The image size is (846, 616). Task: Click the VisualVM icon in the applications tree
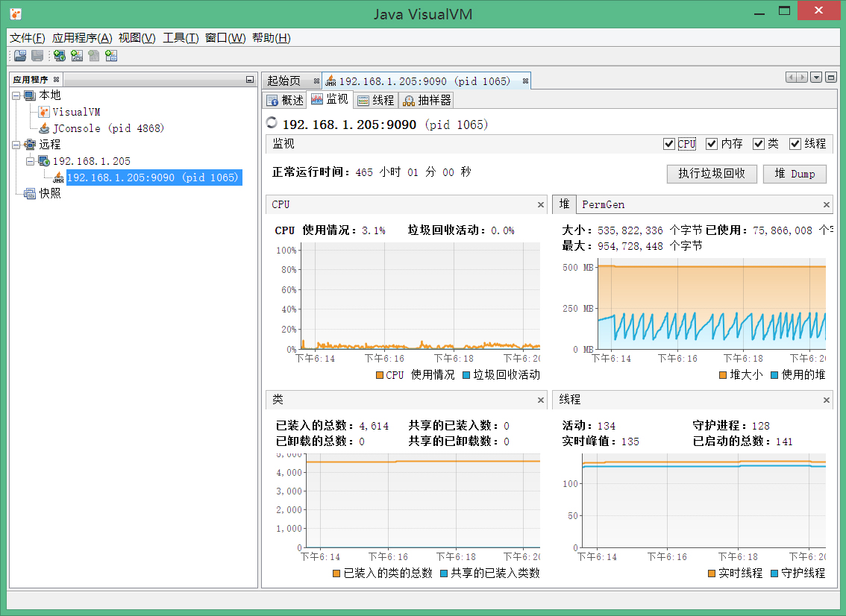[x=44, y=112]
